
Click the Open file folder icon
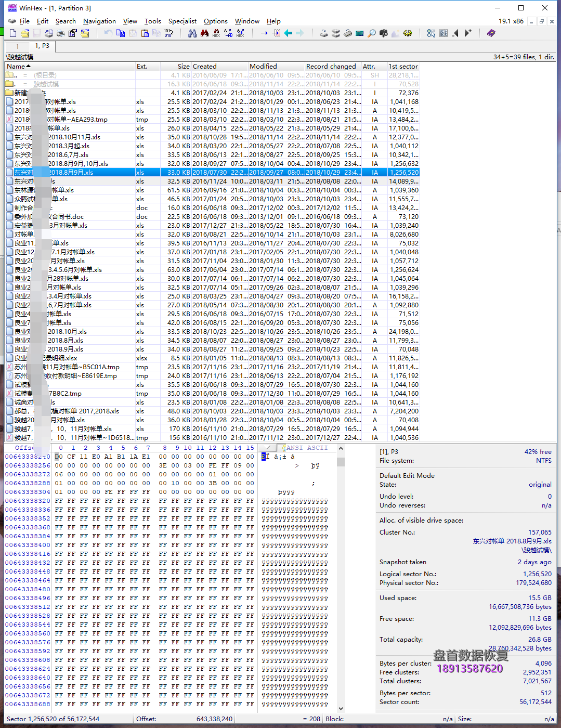point(25,33)
